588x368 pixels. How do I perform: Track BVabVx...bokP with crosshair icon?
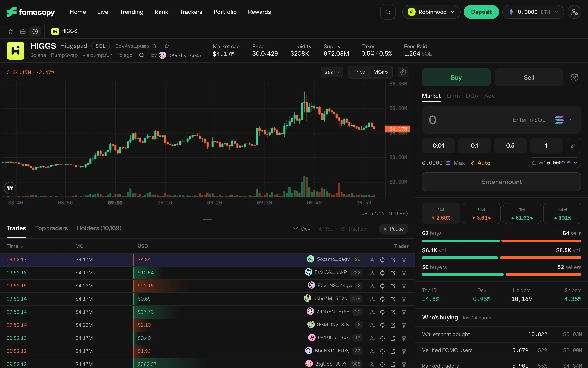[x=382, y=273]
